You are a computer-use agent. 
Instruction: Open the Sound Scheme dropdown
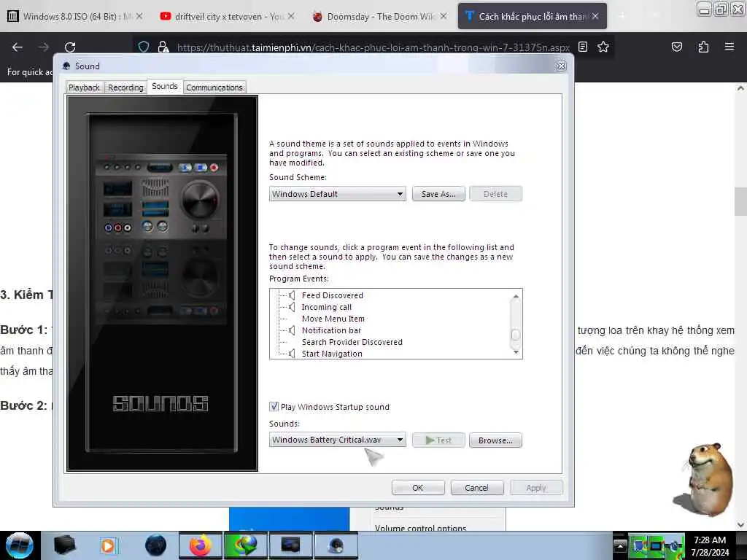[x=337, y=194]
